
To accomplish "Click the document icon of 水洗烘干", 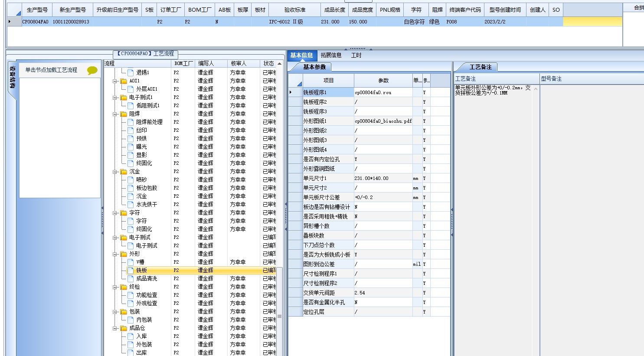I will pyautogui.click(x=131, y=204).
